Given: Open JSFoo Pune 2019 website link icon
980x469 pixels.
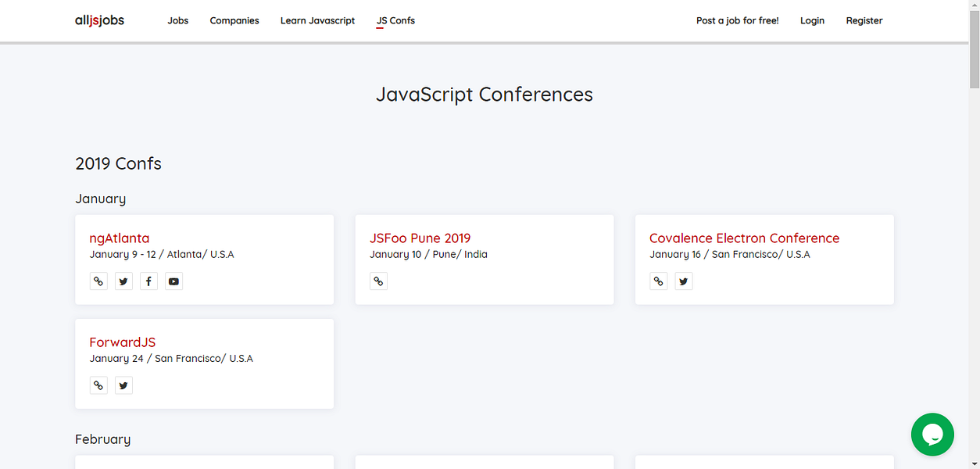Looking at the screenshot, I should pos(378,281).
